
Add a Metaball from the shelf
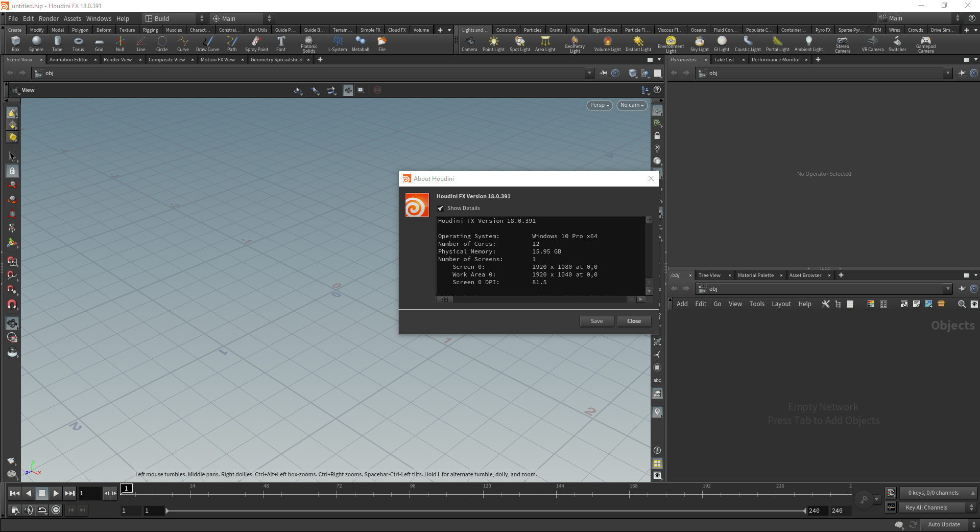[x=361, y=43]
